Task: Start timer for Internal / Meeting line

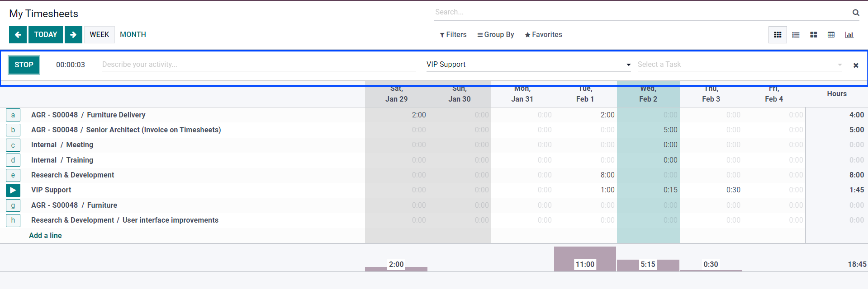Action: [13, 145]
